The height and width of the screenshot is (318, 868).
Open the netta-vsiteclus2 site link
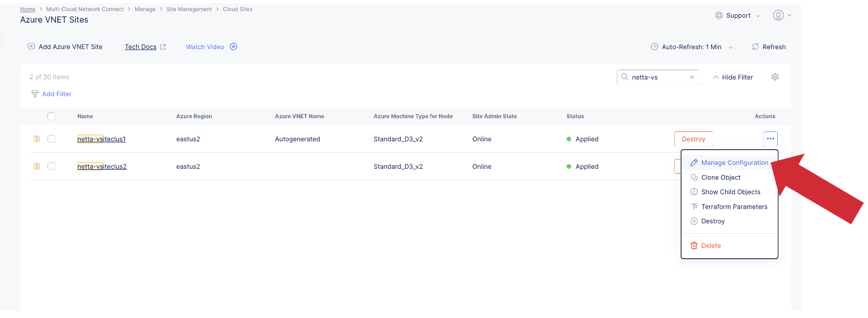(102, 166)
